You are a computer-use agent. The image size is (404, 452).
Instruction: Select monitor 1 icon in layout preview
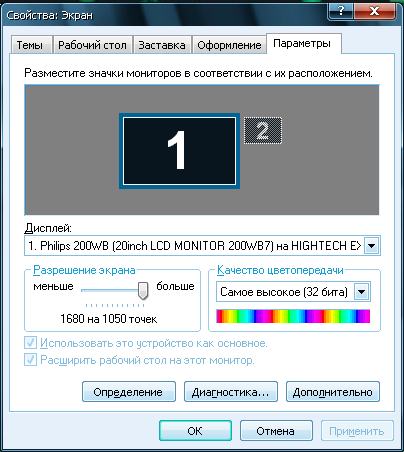(x=179, y=151)
